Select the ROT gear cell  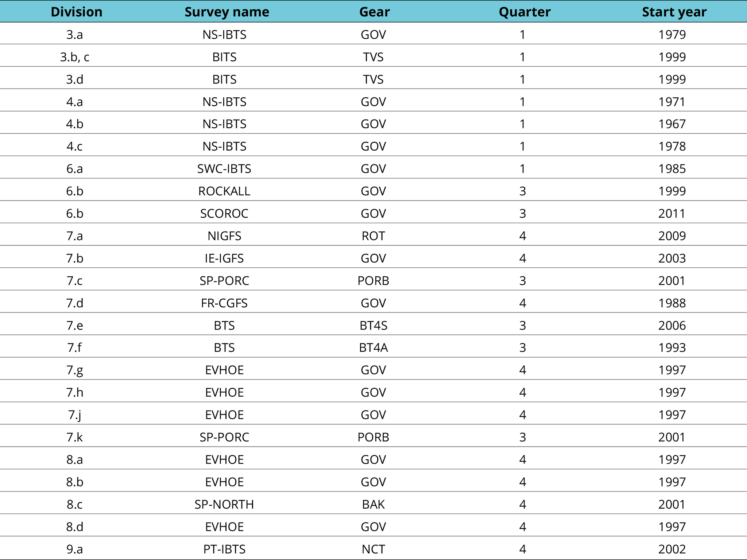373,236
